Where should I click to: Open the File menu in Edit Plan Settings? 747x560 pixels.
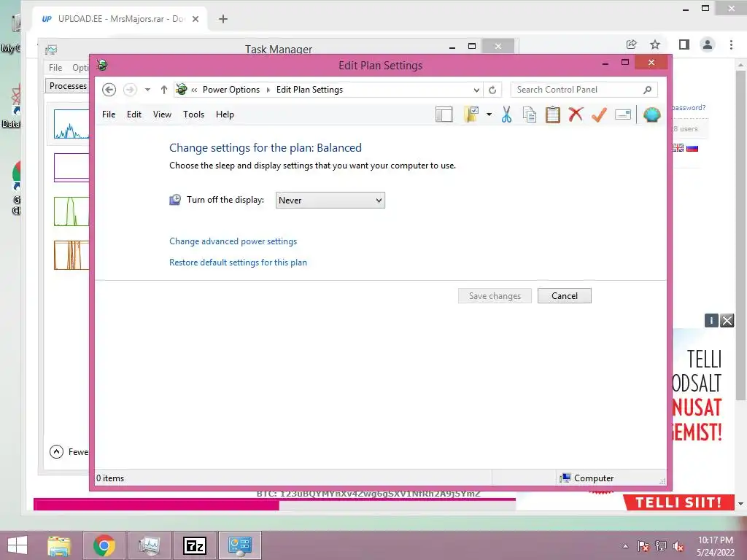coord(109,114)
